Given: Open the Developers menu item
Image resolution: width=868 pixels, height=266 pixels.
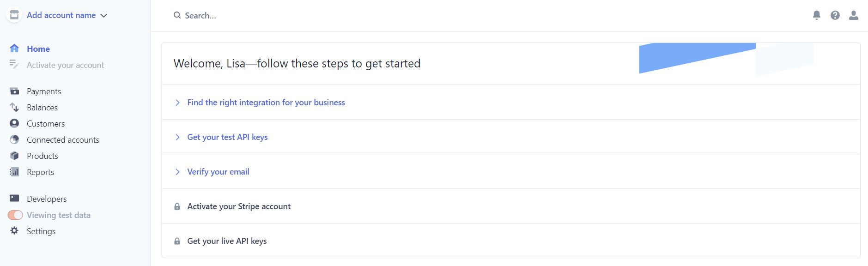Looking at the screenshot, I should point(47,199).
